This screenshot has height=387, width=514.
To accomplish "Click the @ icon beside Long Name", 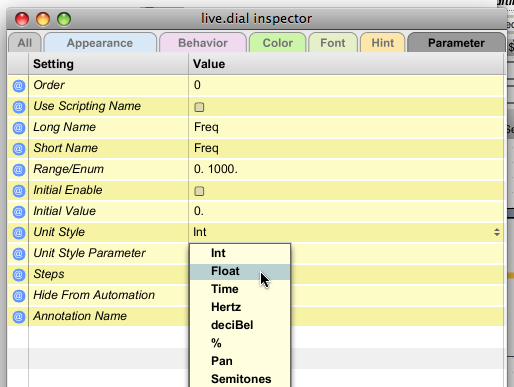I will coord(19,128).
